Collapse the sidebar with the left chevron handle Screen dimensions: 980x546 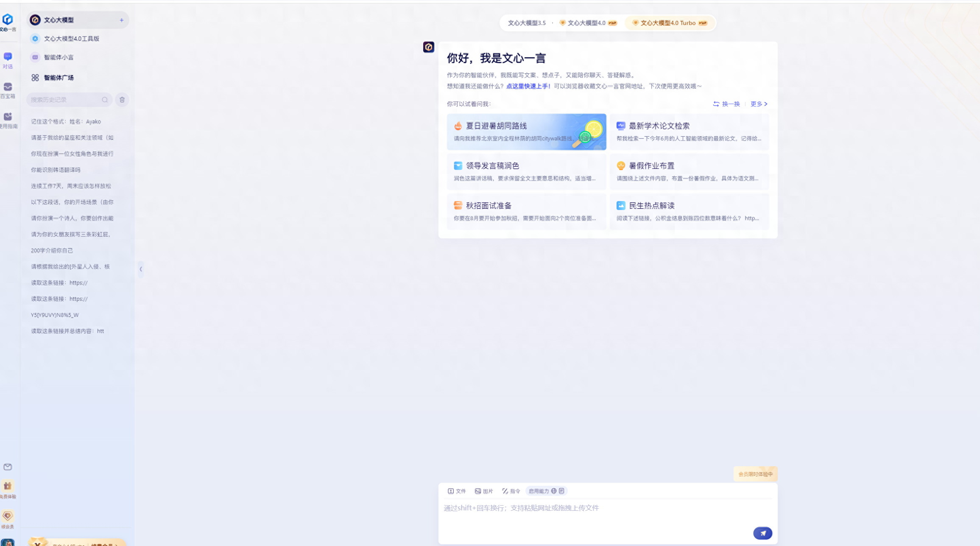click(141, 269)
